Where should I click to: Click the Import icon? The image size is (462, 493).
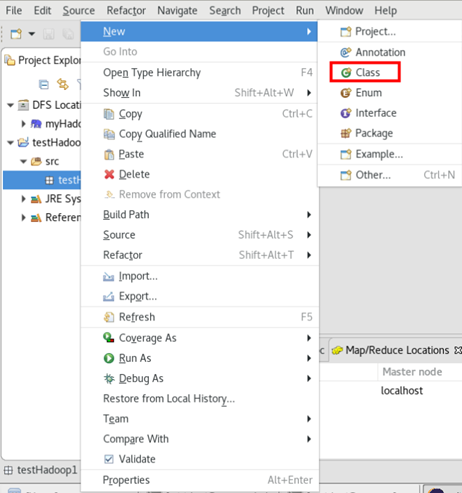coord(109,276)
